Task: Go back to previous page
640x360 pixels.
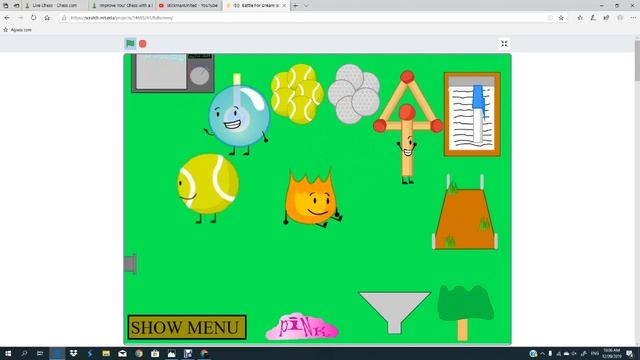Action: point(7,18)
